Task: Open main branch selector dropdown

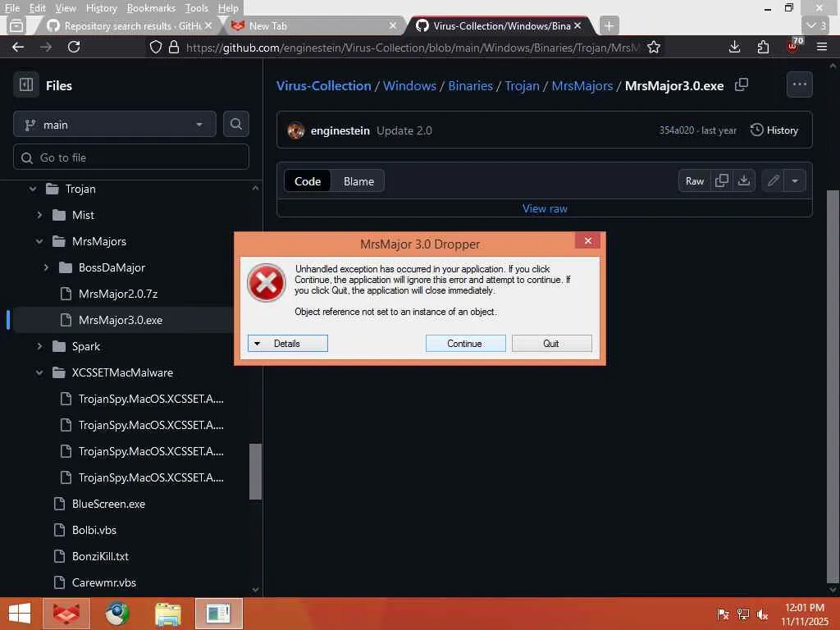Action: (115, 125)
